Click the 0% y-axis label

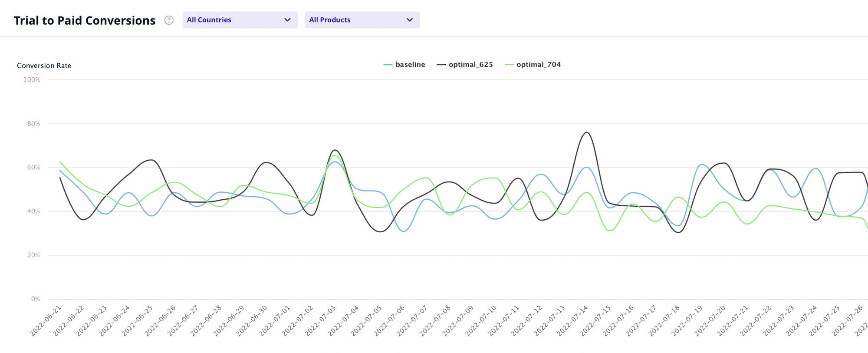(36, 299)
